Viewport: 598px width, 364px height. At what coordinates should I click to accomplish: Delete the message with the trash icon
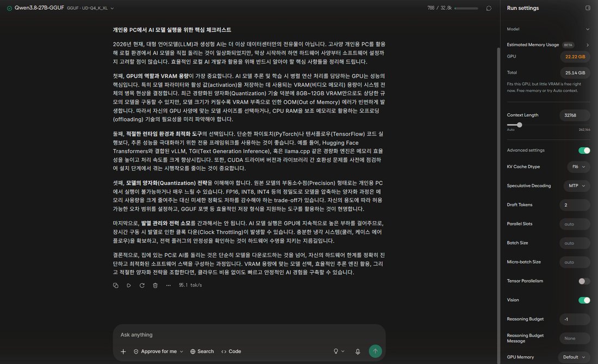point(155,285)
